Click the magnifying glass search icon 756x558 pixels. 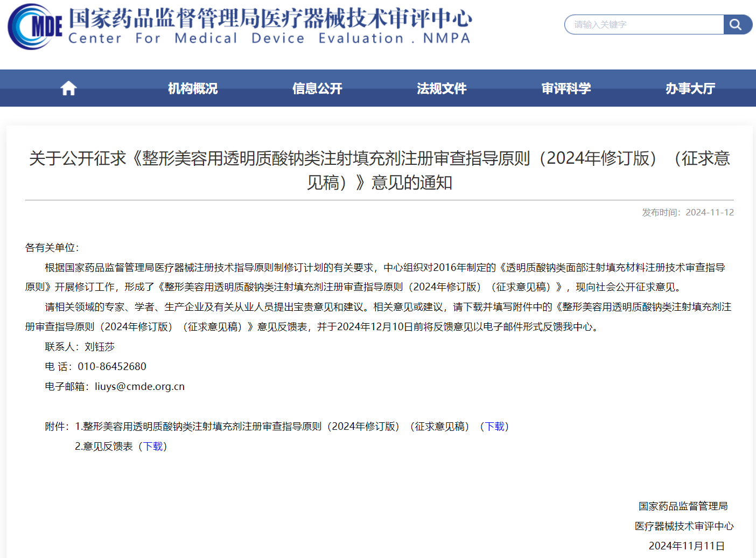737,24
